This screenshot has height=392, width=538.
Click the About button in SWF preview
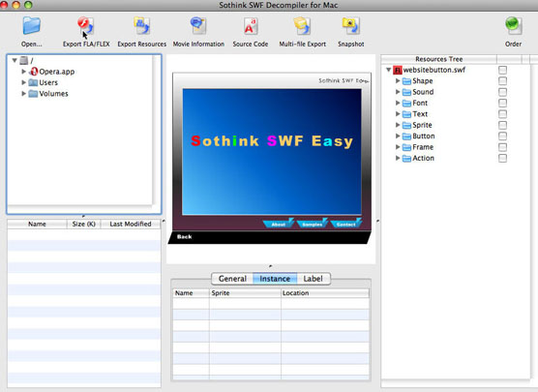tap(279, 224)
